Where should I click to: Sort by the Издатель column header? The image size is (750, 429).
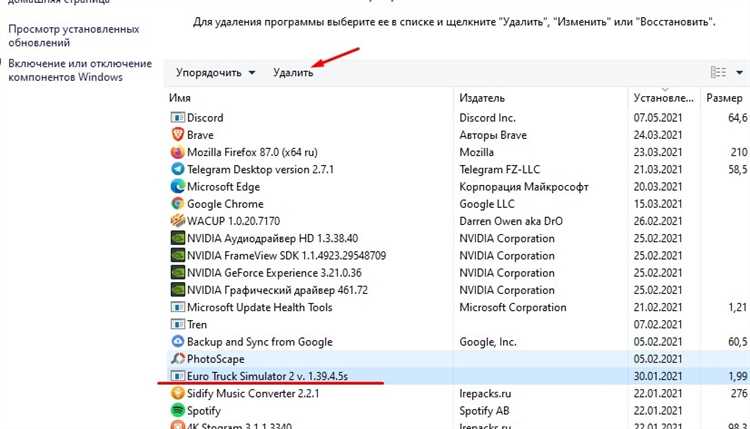482,98
